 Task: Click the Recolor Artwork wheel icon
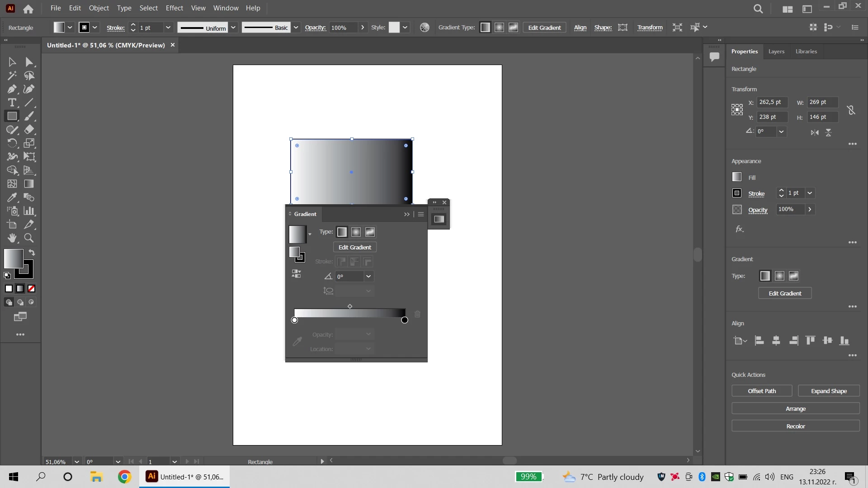click(x=425, y=28)
